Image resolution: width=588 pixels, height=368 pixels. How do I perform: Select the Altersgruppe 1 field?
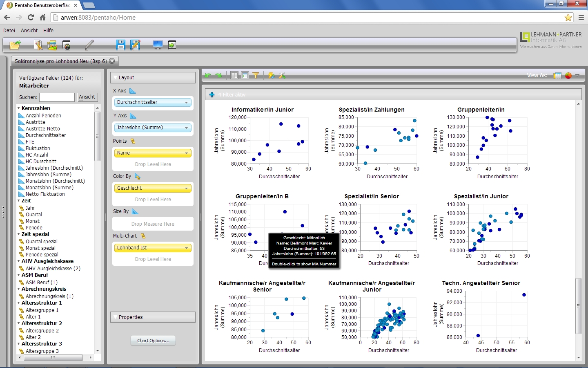click(x=42, y=310)
